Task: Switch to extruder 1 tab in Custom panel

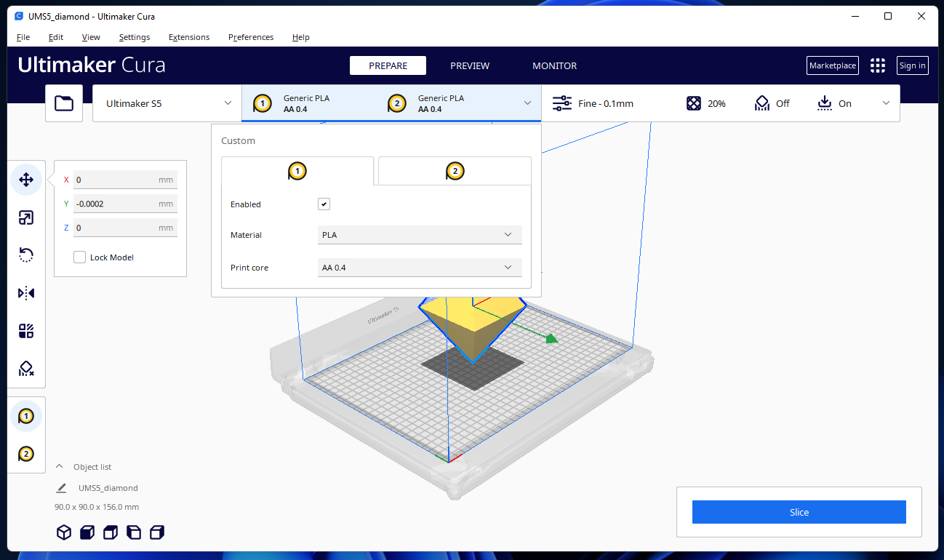Action: click(x=297, y=171)
